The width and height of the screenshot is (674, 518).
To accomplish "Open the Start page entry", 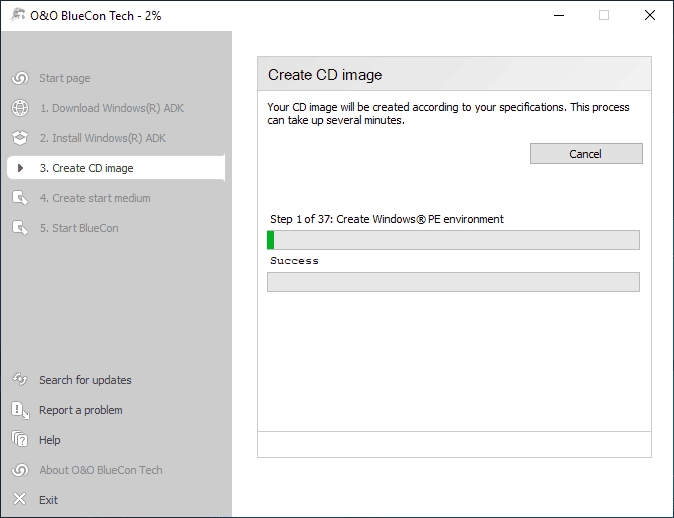I will pos(65,78).
